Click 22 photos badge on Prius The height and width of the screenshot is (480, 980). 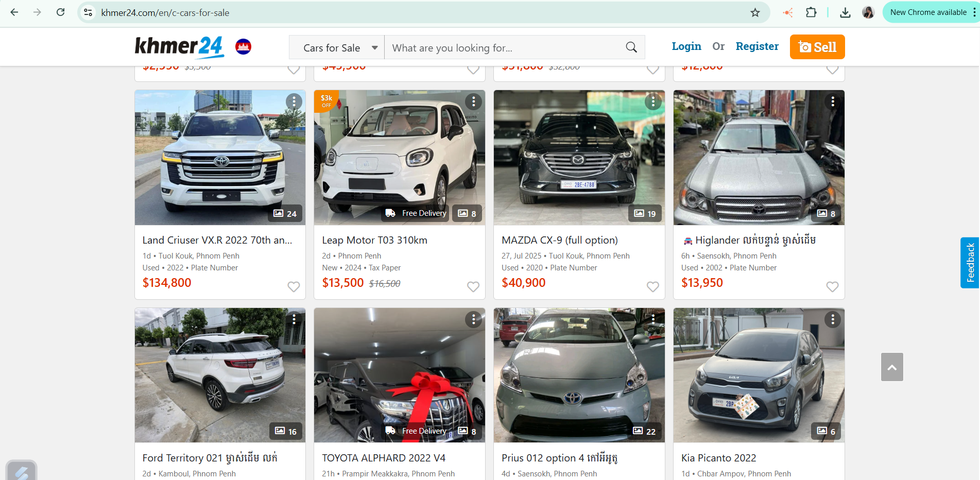point(645,432)
